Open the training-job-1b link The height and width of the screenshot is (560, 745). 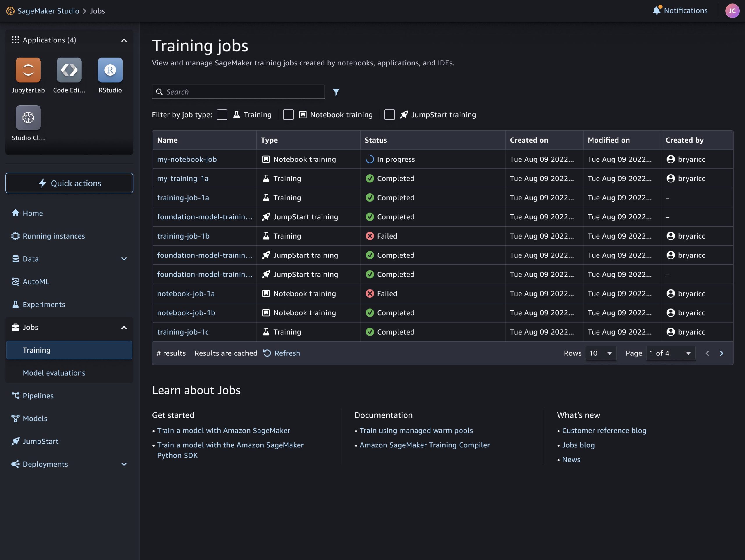(x=183, y=236)
